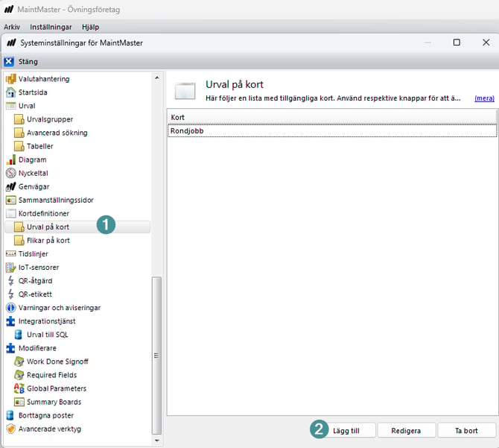Select the Avancerade verktyg tree label

pos(50,429)
